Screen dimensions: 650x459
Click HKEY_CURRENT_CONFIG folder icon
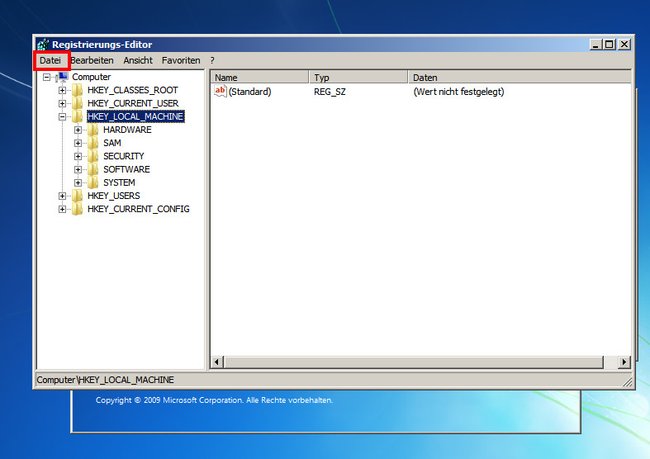[x=78, y=209]
